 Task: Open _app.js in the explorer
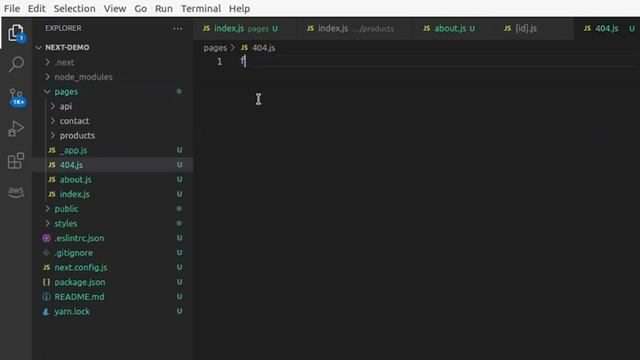coord(73,150)
